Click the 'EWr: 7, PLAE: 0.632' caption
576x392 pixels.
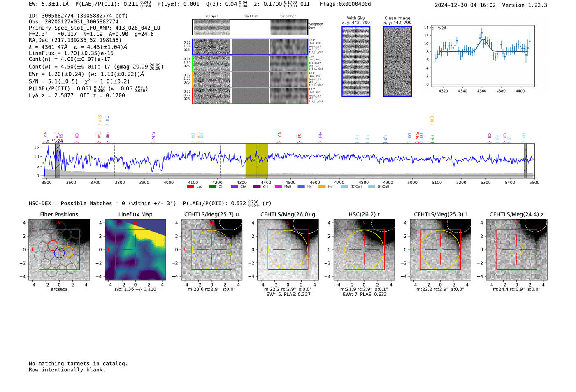[x=365, y=295]
